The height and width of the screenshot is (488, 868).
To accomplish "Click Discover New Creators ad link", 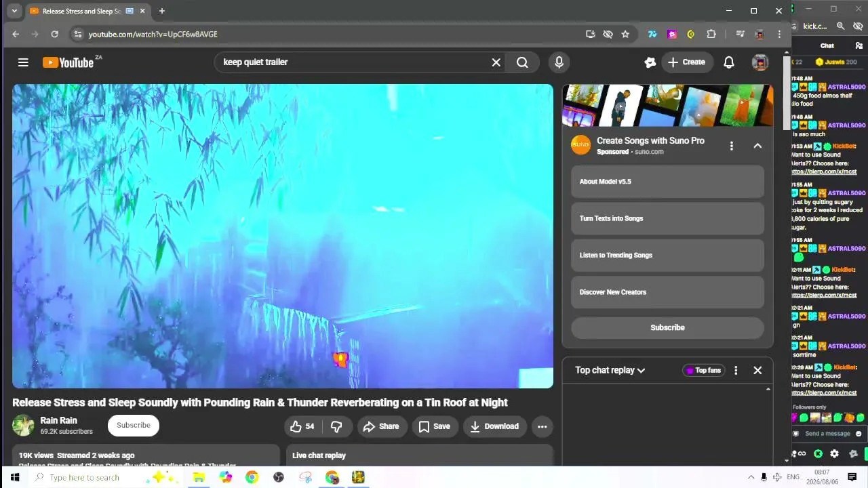I will pos(667,292).
